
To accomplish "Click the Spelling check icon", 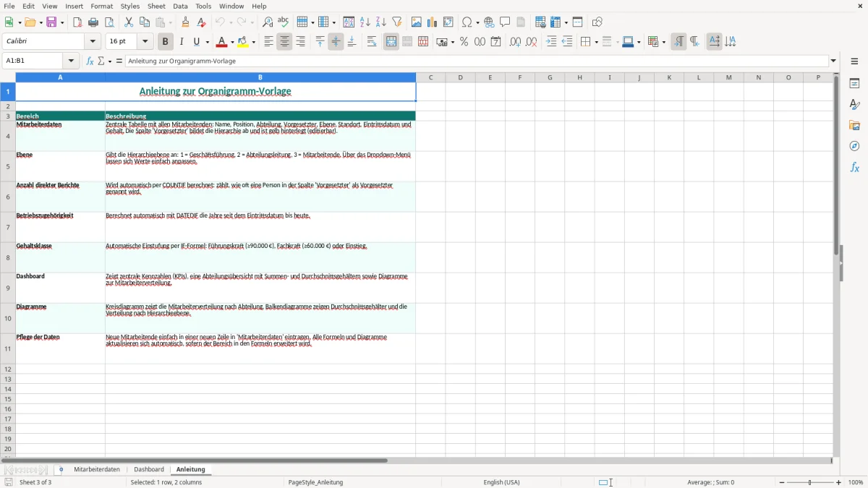I will click(284, 22).
